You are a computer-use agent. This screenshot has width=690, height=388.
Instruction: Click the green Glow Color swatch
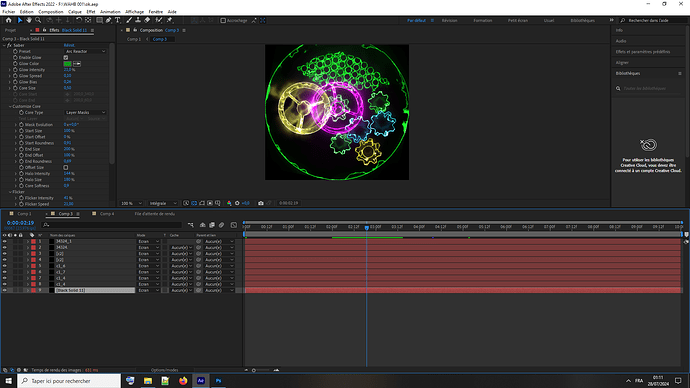click(x=67, y=64)
